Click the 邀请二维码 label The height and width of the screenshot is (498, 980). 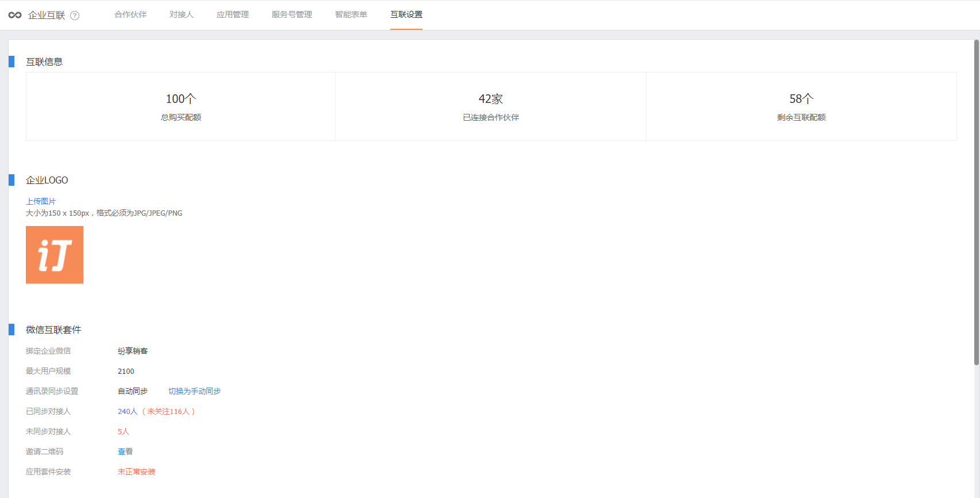(x=45, y=451)
